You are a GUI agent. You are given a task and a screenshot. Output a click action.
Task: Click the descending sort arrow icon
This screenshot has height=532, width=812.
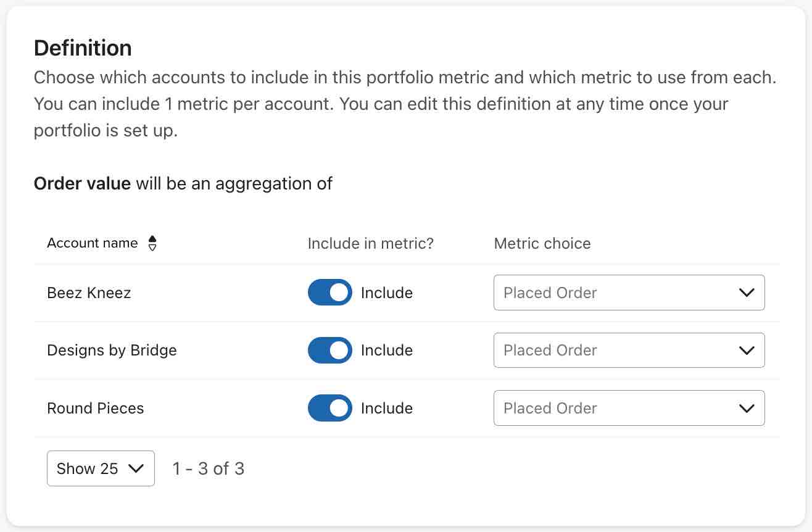pos(152,247)
